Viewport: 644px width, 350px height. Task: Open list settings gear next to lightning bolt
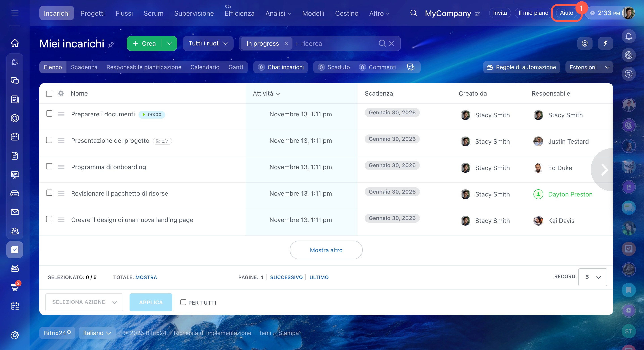click(x=585, y=43)
